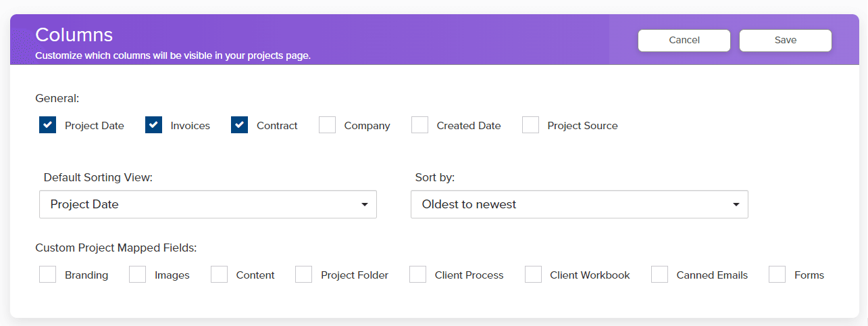Uncheck the Project Date checkbox

[48, 125]
